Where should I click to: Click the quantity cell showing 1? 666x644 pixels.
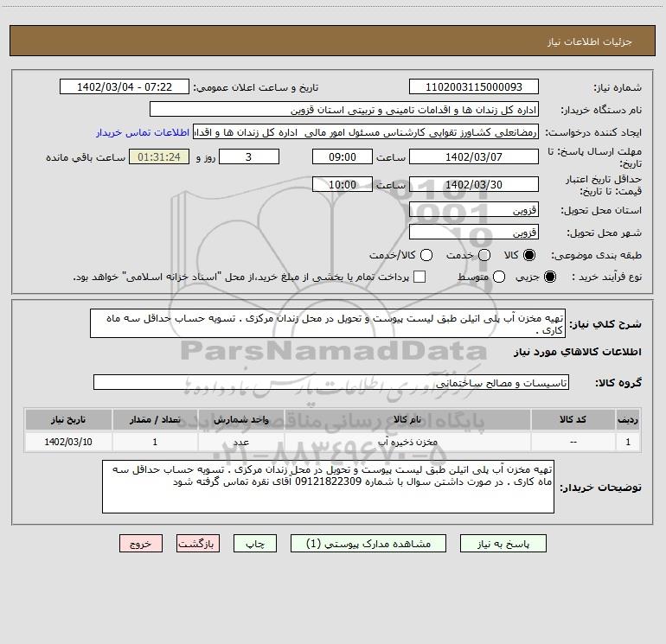155,442
